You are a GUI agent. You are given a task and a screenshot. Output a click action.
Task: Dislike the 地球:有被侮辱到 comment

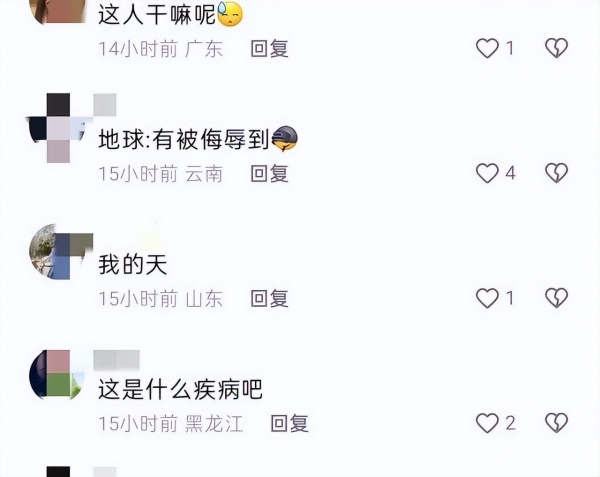coord(556,173)
